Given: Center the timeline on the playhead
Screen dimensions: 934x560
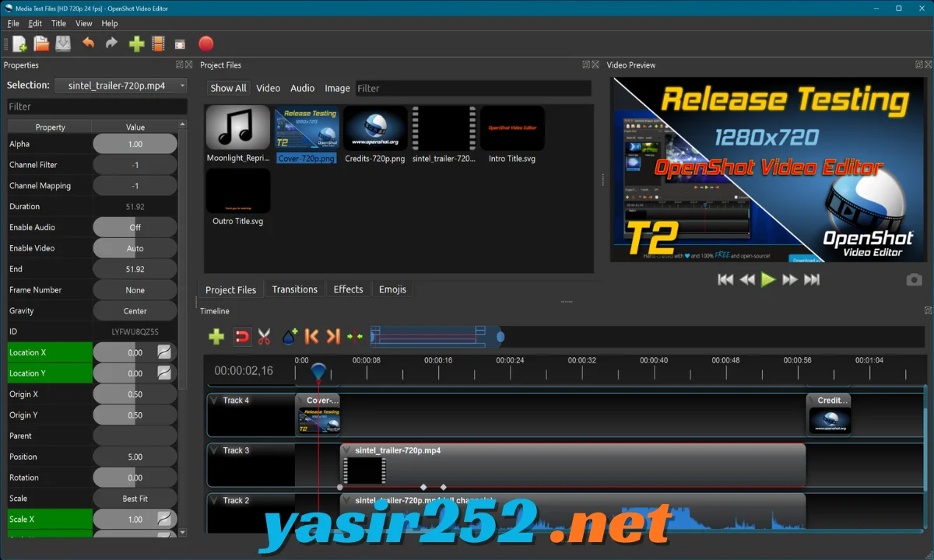Looking at the screenshot, I should point(355,337).
